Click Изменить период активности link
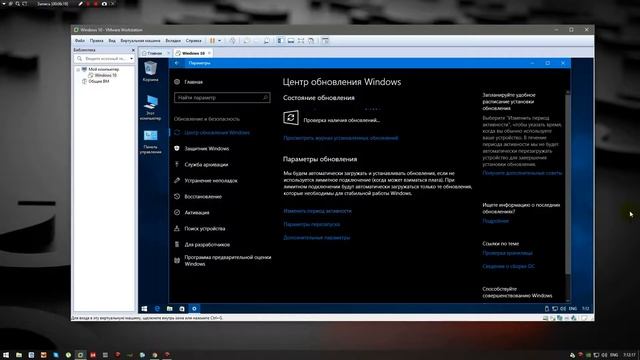The height and width of the screenshot is (360, 640). (x=317, y=211)
